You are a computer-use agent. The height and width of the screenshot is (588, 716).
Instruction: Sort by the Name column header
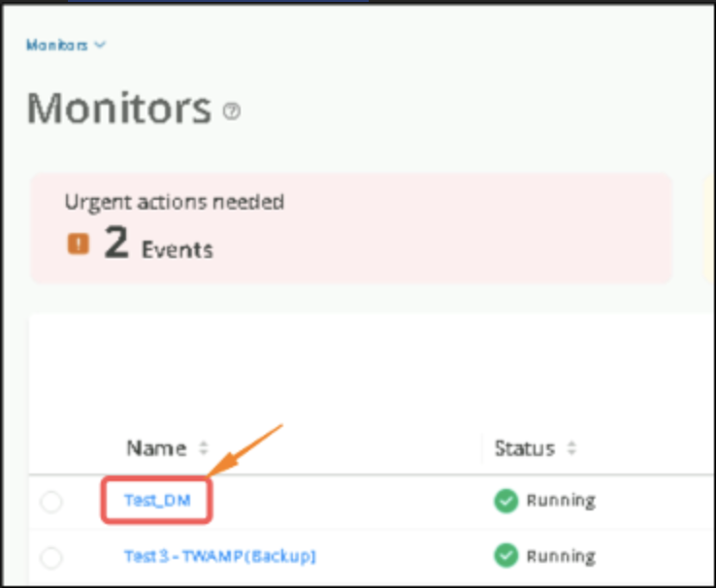tap(155, 448)
